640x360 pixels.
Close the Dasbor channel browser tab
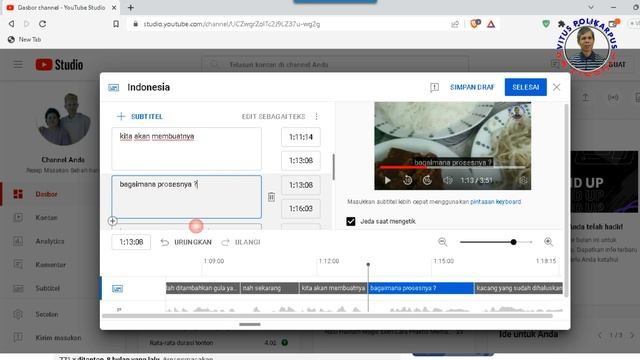click(x=114, y=7)
